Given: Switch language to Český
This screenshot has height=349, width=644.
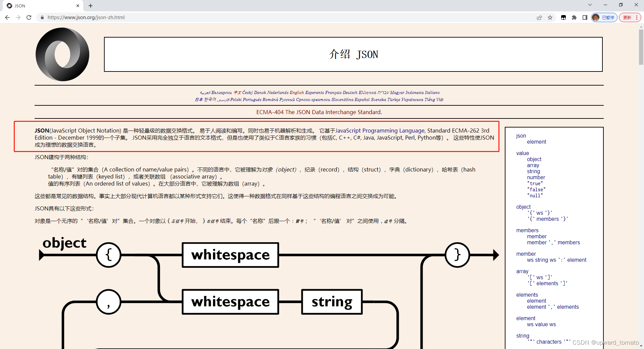Looking at the screenshot, I should coord(248,93).
